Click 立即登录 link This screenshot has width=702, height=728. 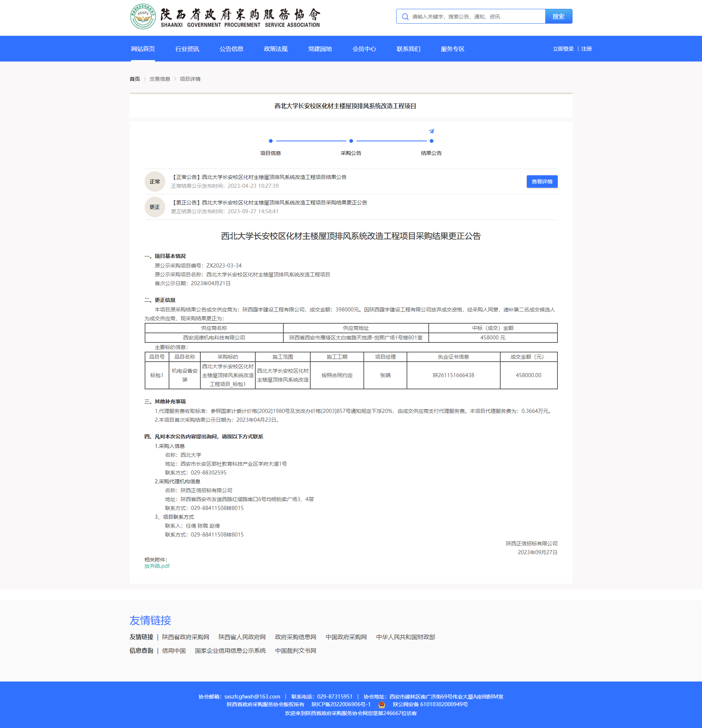coord(563,49)
